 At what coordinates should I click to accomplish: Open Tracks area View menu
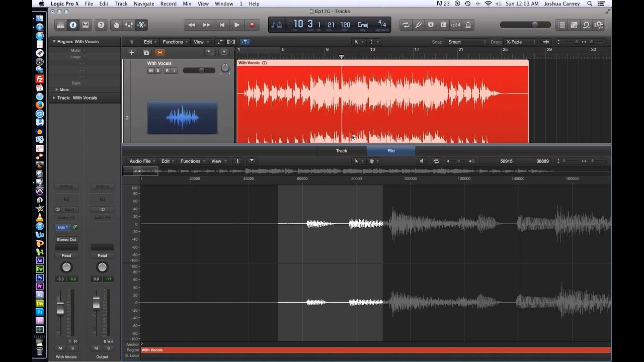point(201,42)
